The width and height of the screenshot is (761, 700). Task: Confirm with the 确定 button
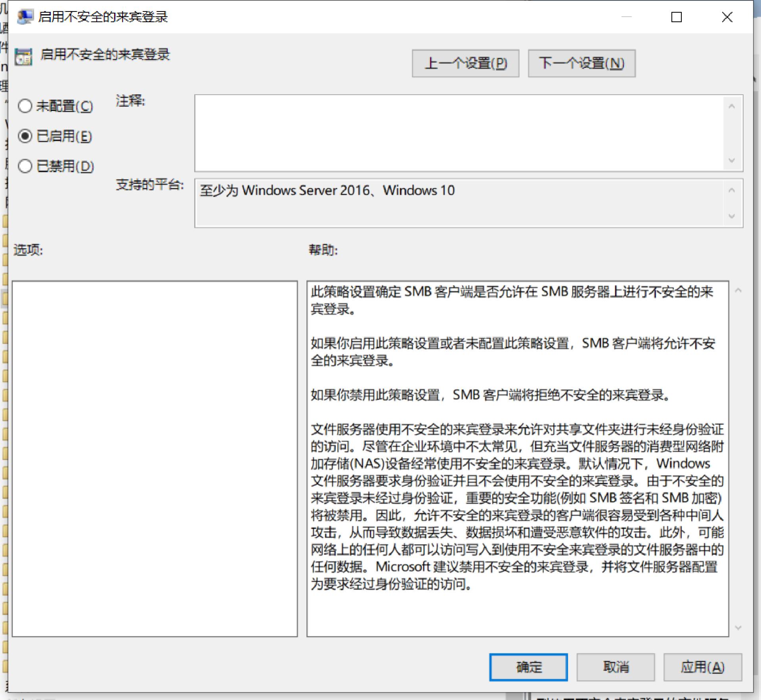point(528,667)
